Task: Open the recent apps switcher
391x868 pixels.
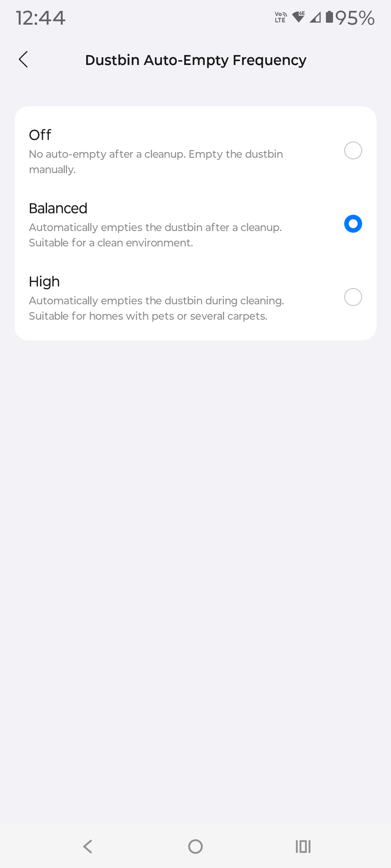Action: click(303, 847)
